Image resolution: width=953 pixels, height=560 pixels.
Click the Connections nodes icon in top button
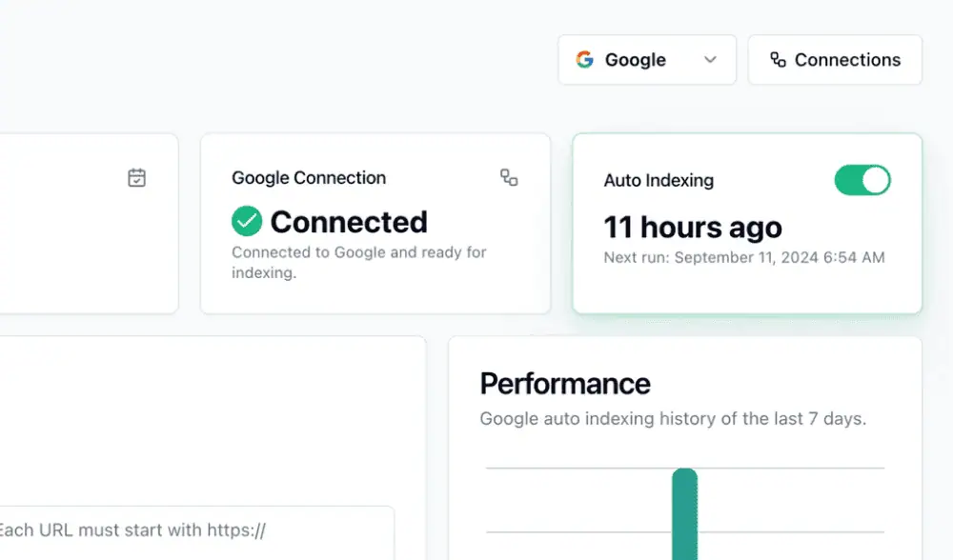(x=778, y=60)
